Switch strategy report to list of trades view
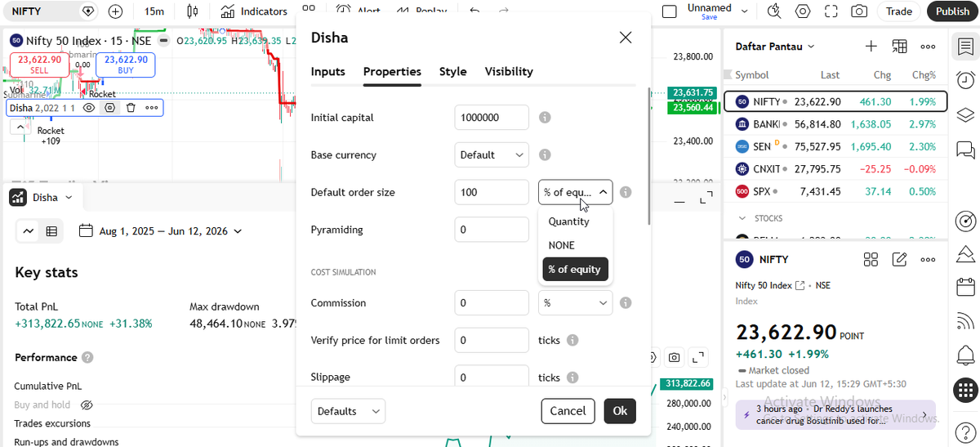Image resolution: width=980 pixels, height=447 pixels. 51,231
